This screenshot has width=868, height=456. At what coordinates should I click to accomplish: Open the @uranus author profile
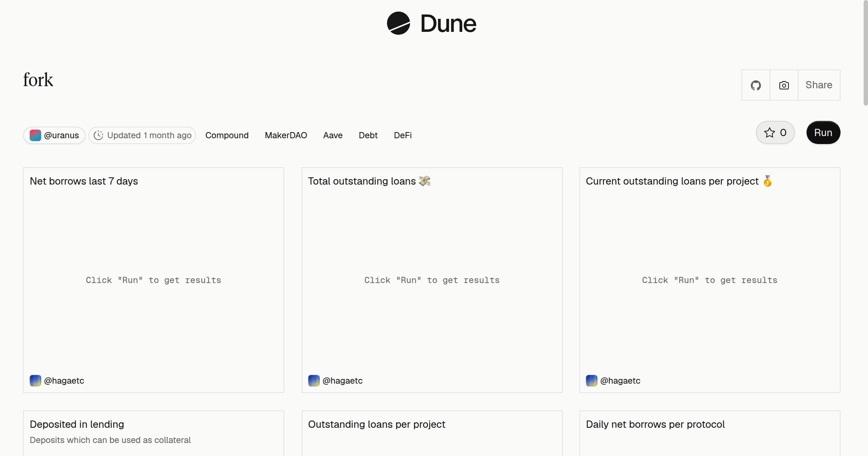tap(54, 135)
